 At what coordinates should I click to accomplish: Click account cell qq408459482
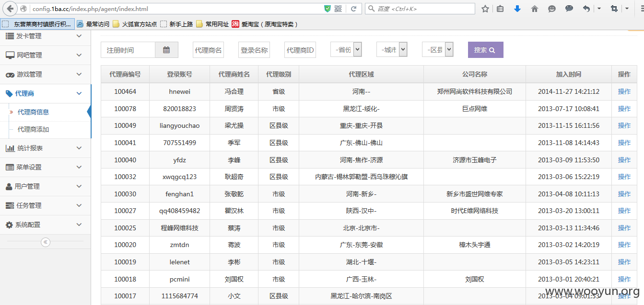coord(180,211)
